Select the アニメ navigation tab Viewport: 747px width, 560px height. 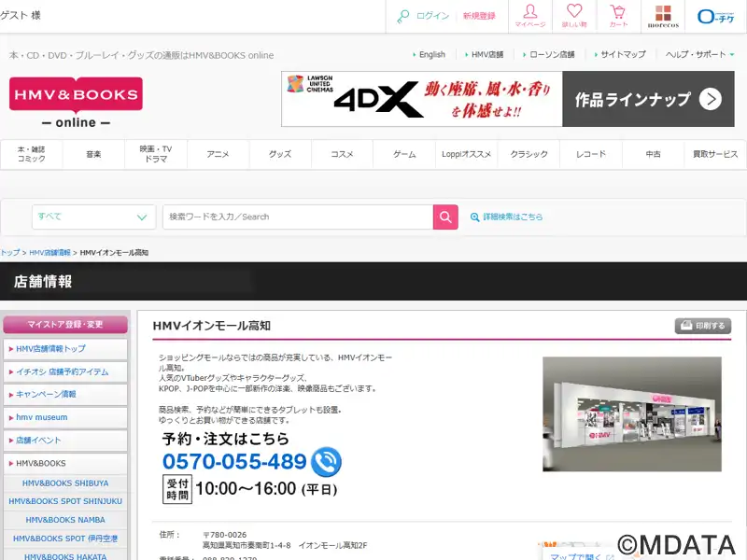click(218, 154)
